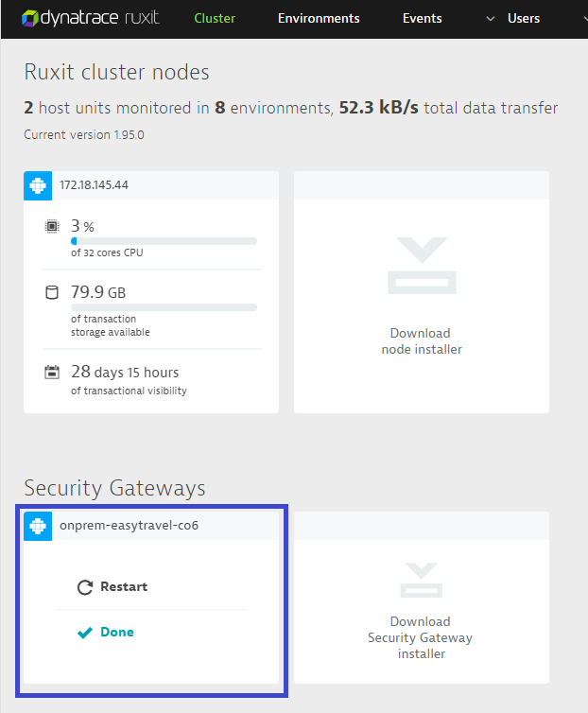Select the onprem-easytravel-co6 gateway title
588x713 pixels.
[130, 526]
